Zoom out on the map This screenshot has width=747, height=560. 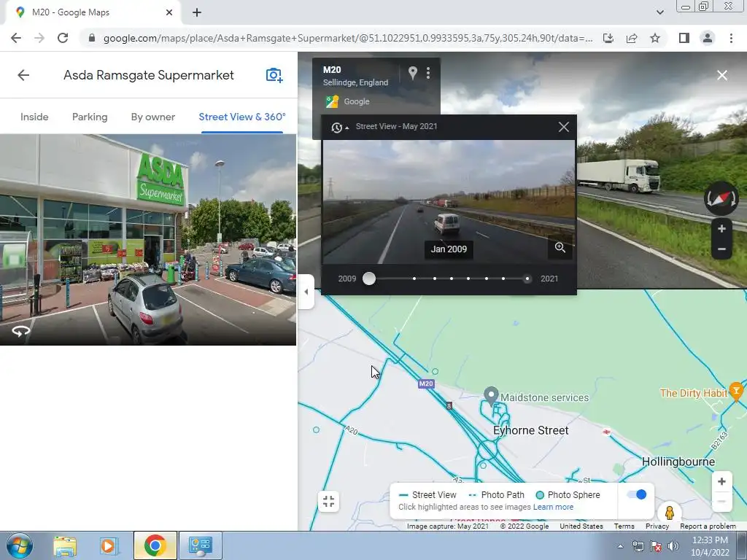721,502
